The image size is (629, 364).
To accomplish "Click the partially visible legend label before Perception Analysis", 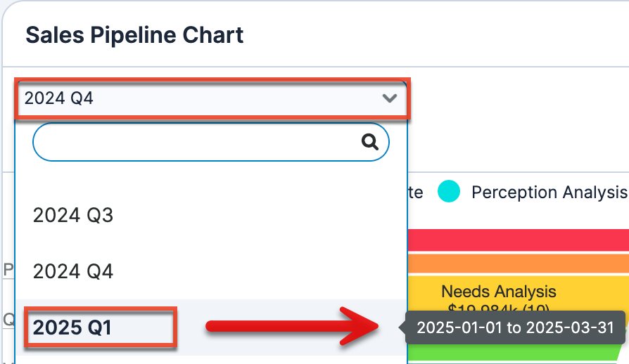I will pos(415,192).
